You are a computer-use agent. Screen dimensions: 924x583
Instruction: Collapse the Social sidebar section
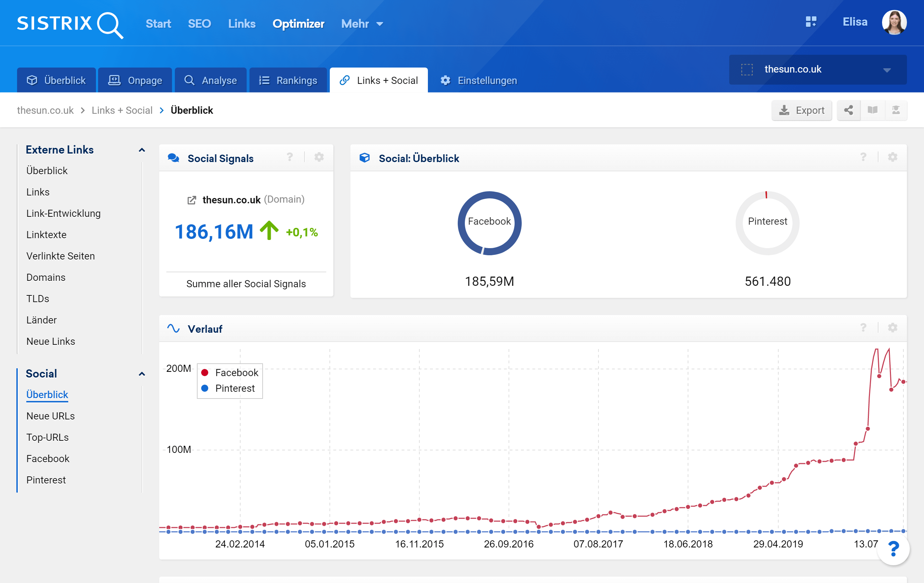[141, 374]
